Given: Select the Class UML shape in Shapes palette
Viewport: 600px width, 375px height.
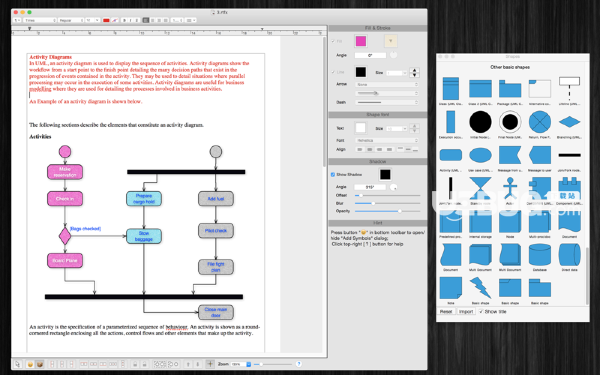Looking at the screenshot, I should (x=451, y=89).
